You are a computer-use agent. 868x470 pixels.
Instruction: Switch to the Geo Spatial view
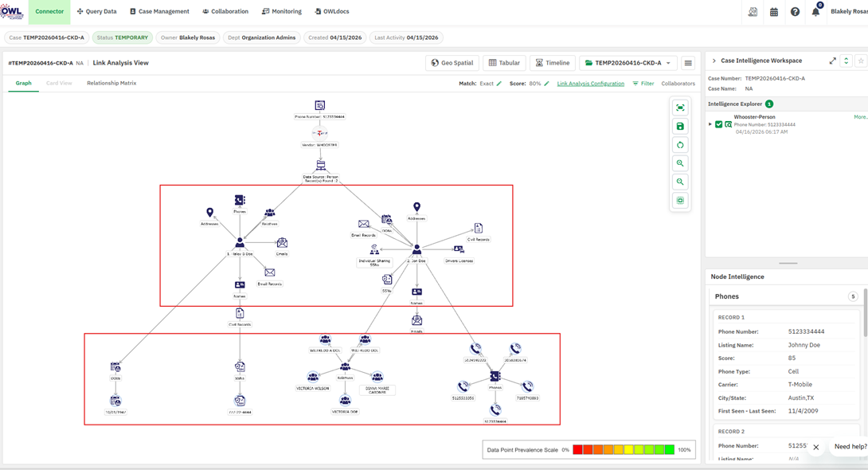click(452, 63)
